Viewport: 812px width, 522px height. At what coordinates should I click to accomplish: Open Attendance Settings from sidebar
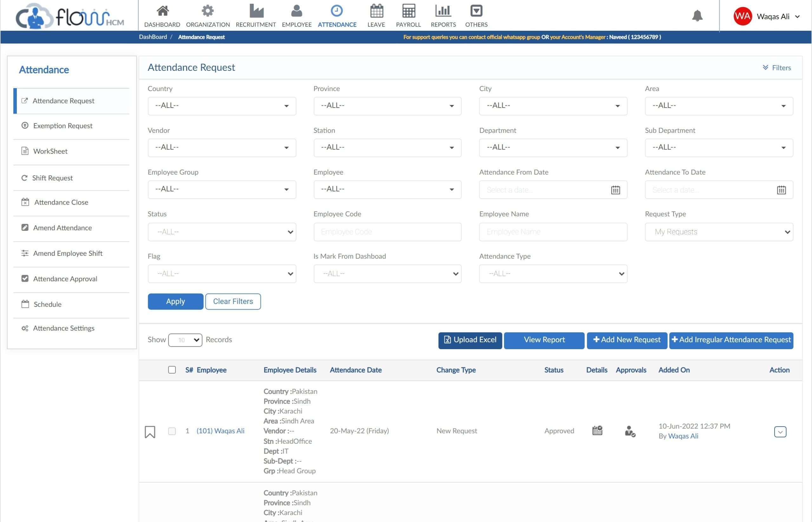click(72, 328)
